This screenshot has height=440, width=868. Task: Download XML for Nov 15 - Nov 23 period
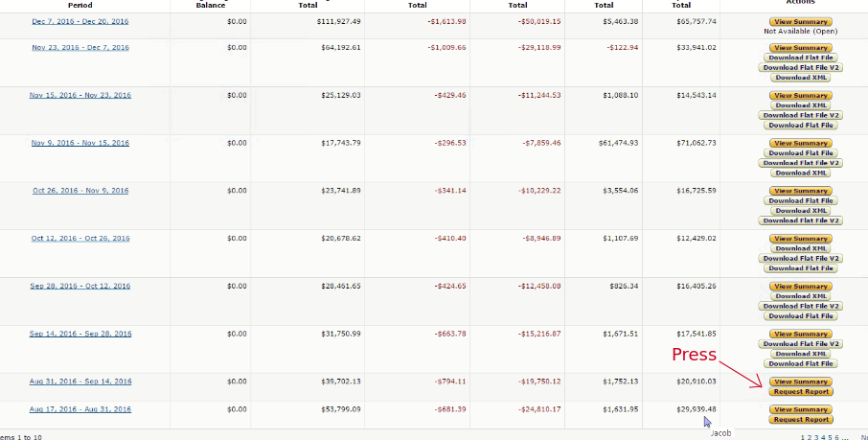800,105
